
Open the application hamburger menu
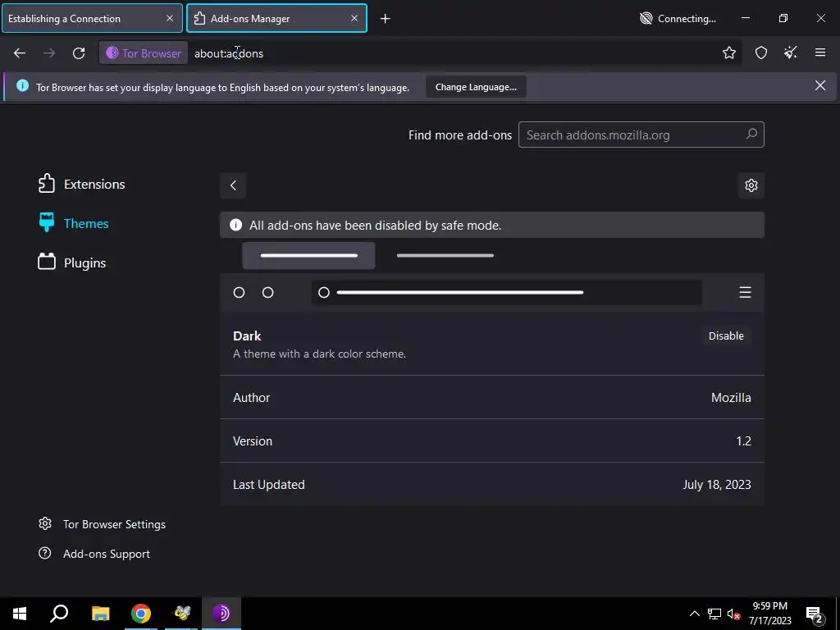click(820, 52)
